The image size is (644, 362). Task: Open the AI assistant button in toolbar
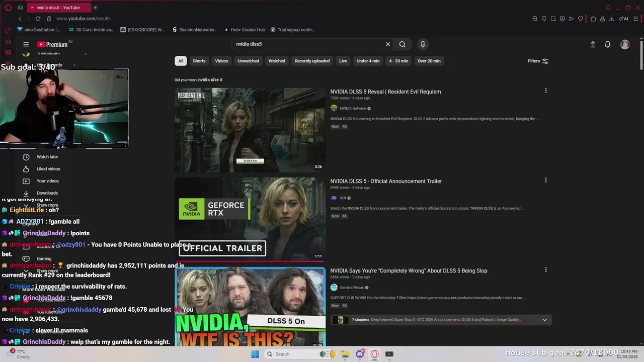pyautogui.click(x=623, y=19)
